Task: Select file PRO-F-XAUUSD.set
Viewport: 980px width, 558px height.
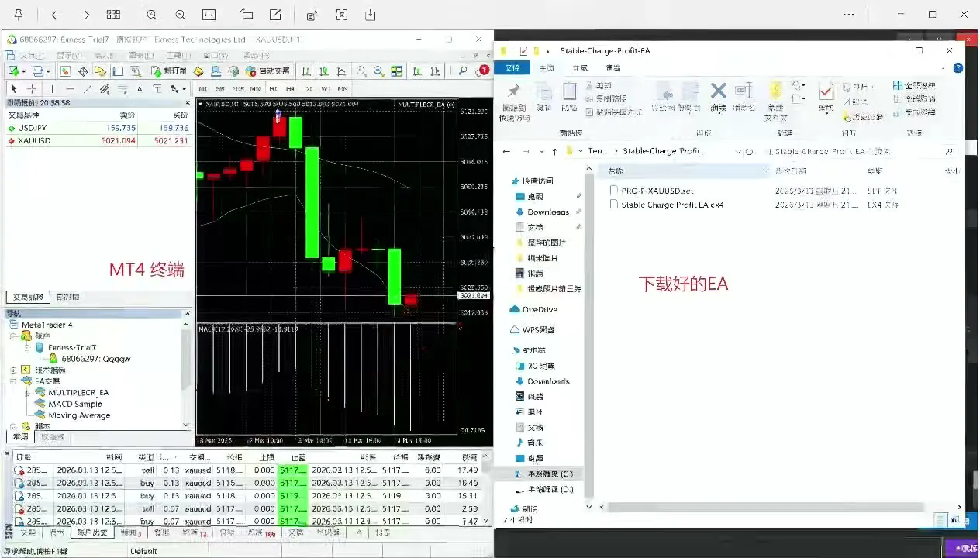Action: pyautogui.click(x=657, y=191)
